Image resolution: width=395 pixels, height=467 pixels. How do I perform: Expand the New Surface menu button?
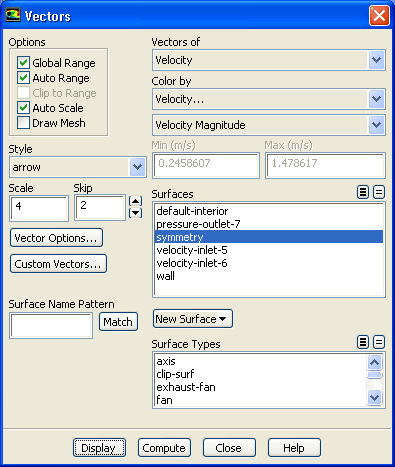[193, 319]
